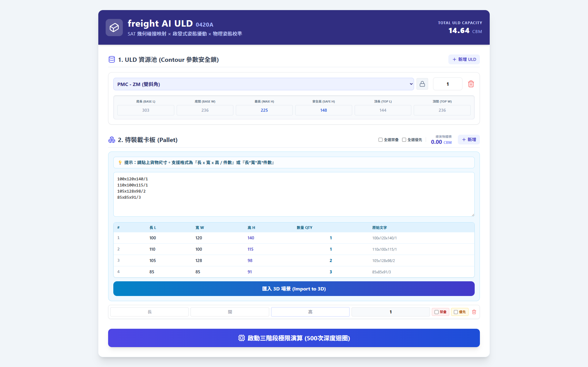The width and height of the screenshot is (588, 367).
Task: Delete the manual pallet row via the trash icon
Action: point(474,312)
